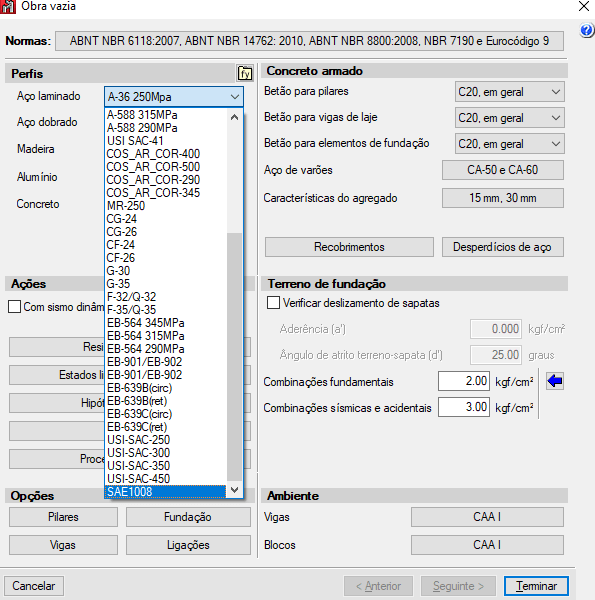Screen dimensions: 595x600
Task: Click the blue arrow beside Combinações fundamentais
Action: click(555, 381)
